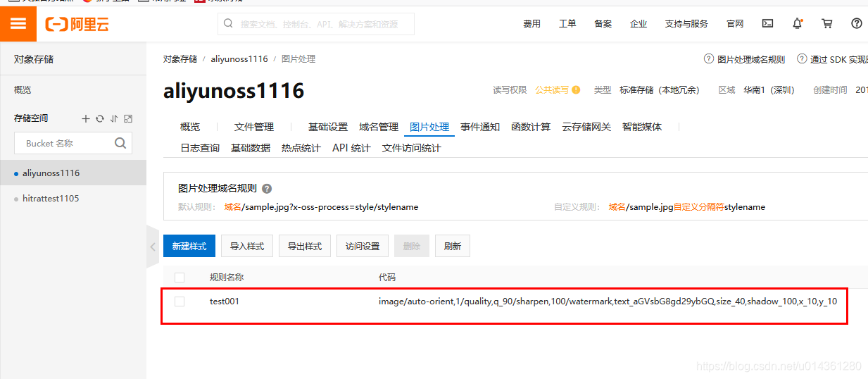This screenshot has height=379, width=868.
Task: Sort the bucket list icon
Action: (114, 119)
